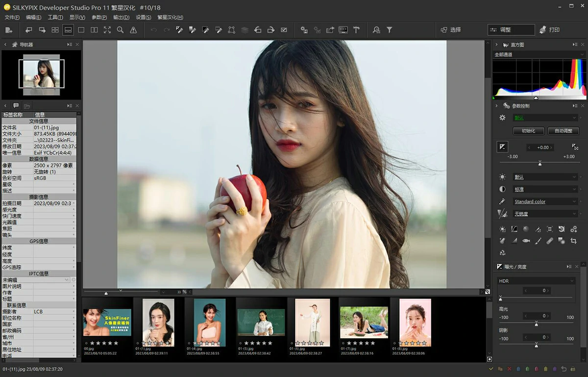Collapse the 直方图 histogram panel chevron

[x=496, y=45]
